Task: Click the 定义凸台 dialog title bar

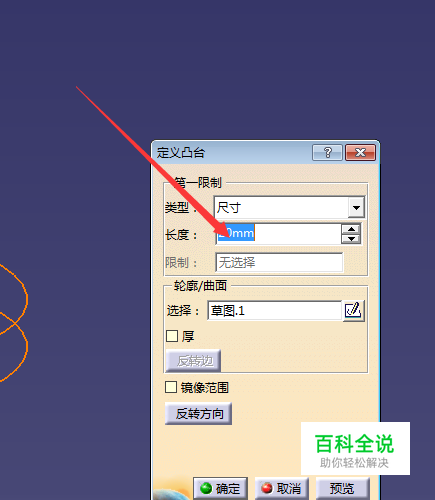Action: [232, 153]
